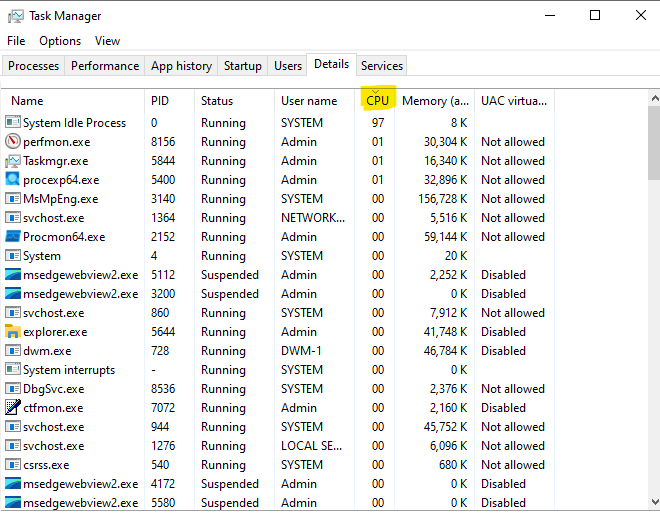Image resolution: width=660 pixels, height=524 pixels.
Task: Switch to the Processes tab
Action: click(x=33, y=66)
